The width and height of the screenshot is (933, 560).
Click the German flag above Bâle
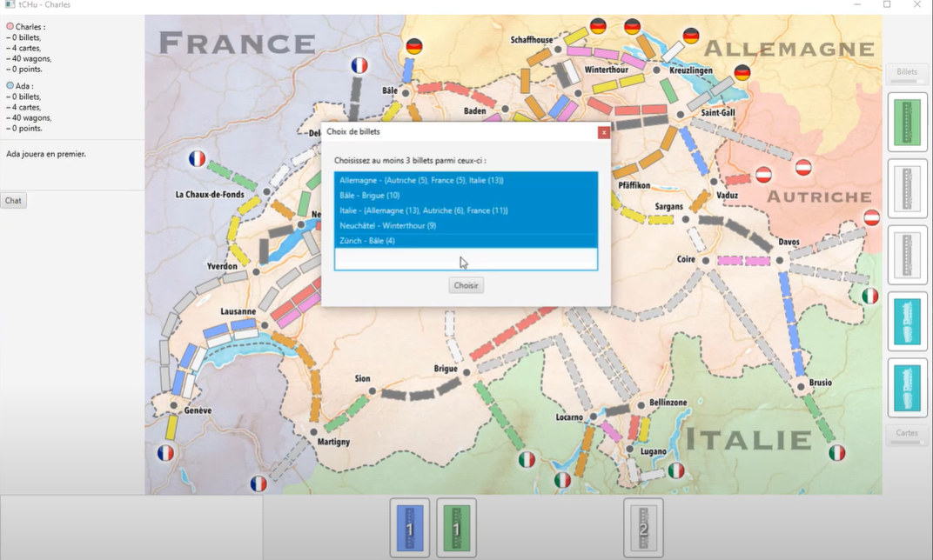(x=414, y=46)
